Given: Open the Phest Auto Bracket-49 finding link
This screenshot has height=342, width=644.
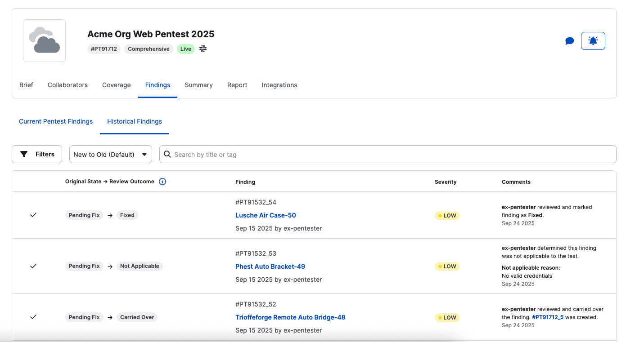Looking at the screenshot, I should (x=270, y=266).
